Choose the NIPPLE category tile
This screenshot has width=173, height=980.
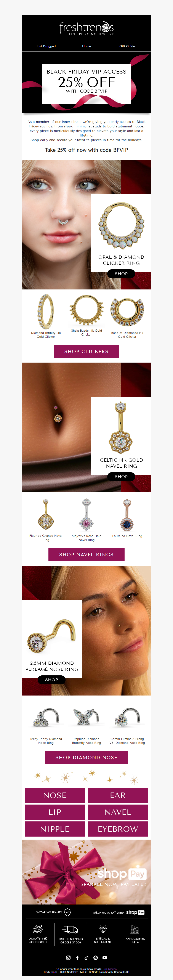click(x=55, y=829)
